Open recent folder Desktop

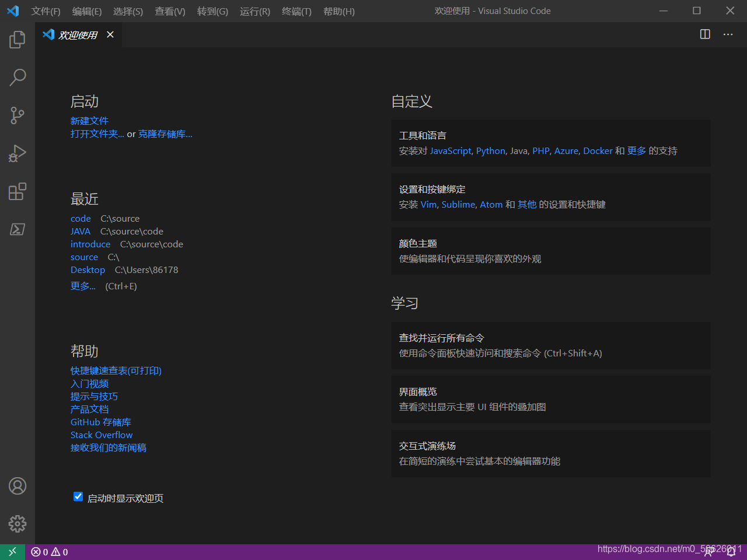(x=88, y=270)
